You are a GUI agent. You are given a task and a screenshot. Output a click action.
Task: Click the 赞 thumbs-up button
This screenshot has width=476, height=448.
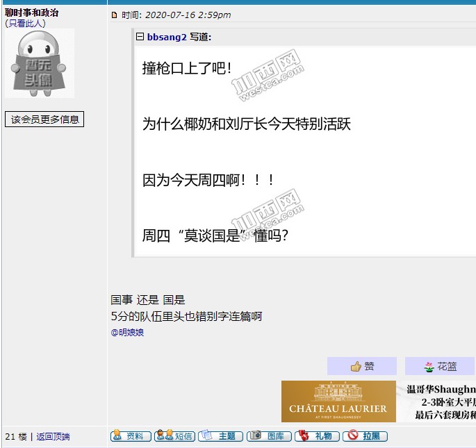[x=361, y=366]
